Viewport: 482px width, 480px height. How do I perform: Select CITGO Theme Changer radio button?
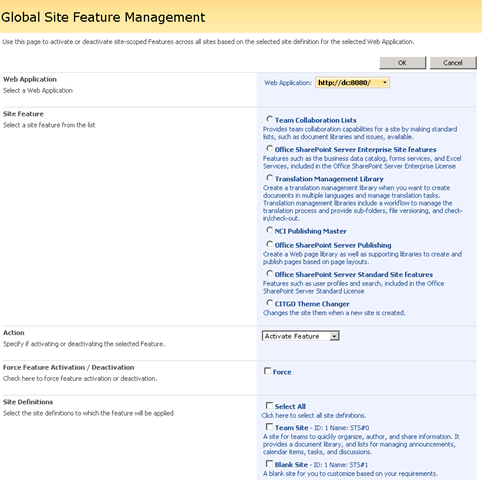[269, 303]
